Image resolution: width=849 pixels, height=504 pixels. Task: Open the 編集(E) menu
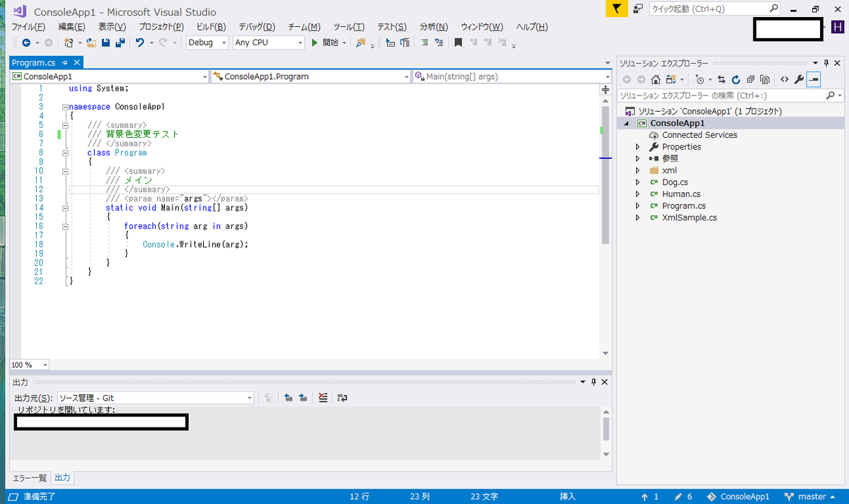click(71, 27)
